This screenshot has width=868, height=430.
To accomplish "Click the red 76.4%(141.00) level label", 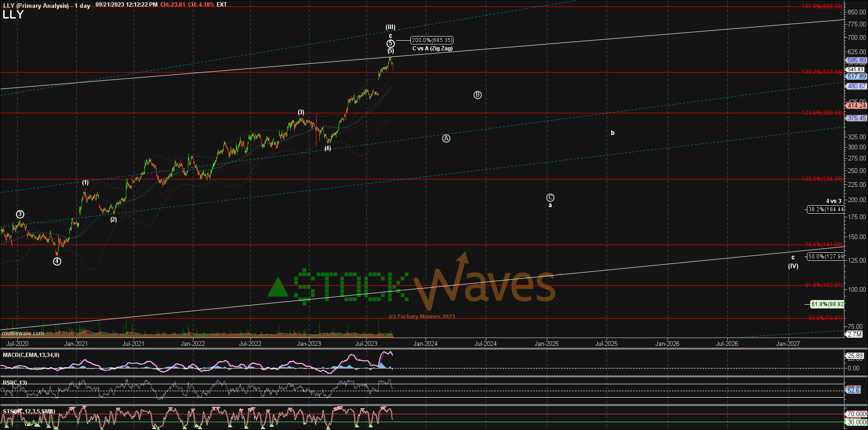I will (x=824, y=245).
